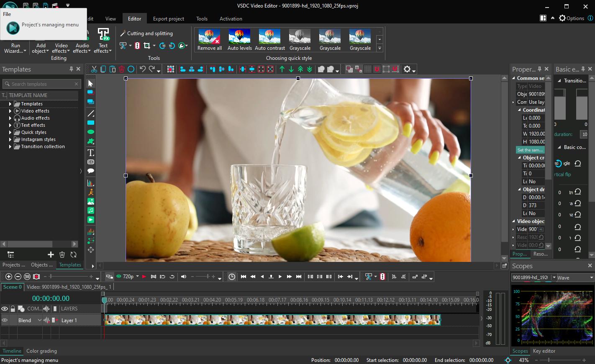Toggle the lock icon on the layers header
595x364 pixels.
(x=13, y=308)
